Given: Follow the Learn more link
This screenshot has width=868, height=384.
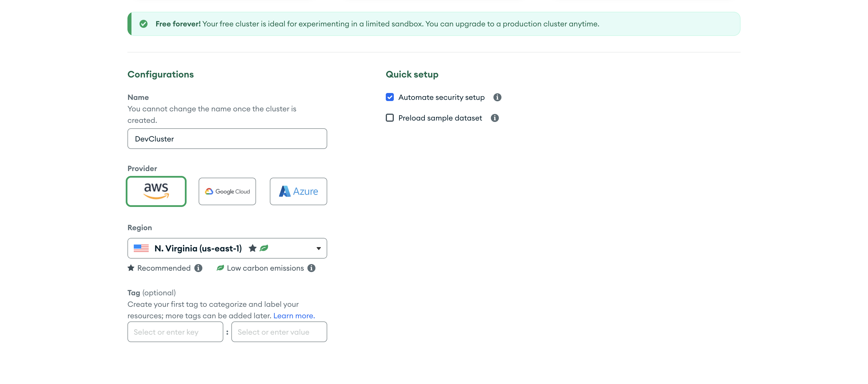Looking at the screenshot, I should [x=294, y=316].
